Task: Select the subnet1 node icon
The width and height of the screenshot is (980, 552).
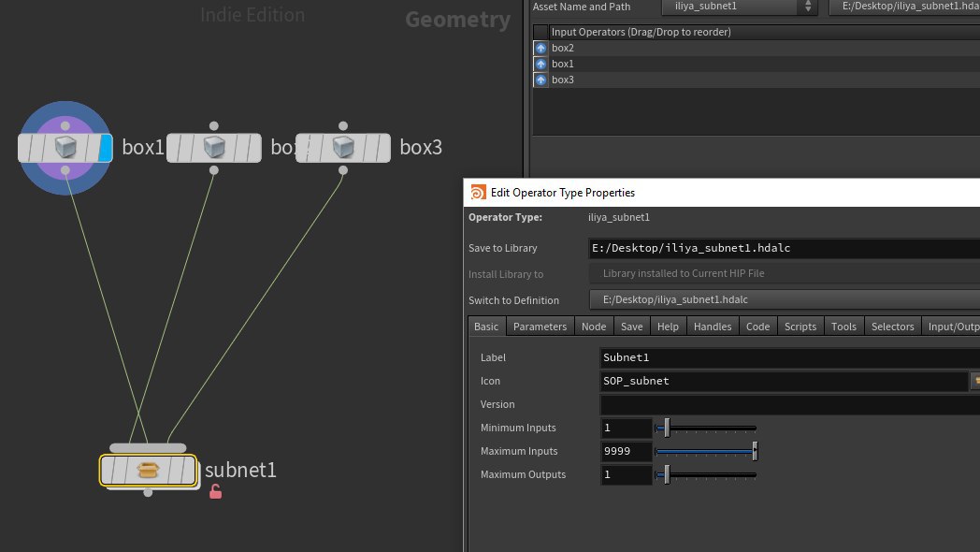Action: click(148, 470)
